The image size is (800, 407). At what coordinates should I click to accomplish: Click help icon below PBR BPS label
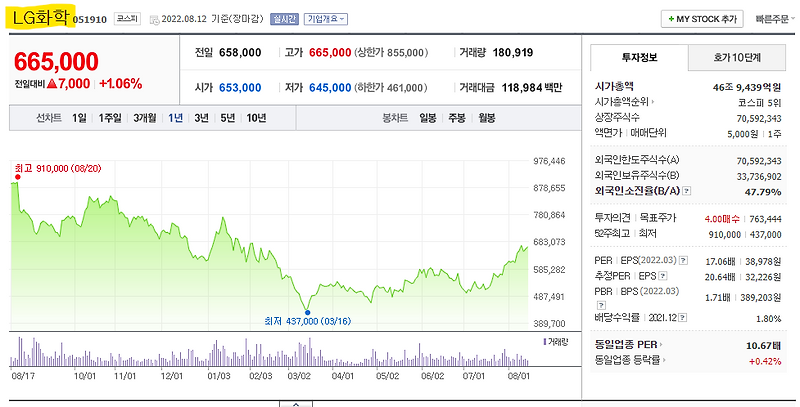(601, 305)
